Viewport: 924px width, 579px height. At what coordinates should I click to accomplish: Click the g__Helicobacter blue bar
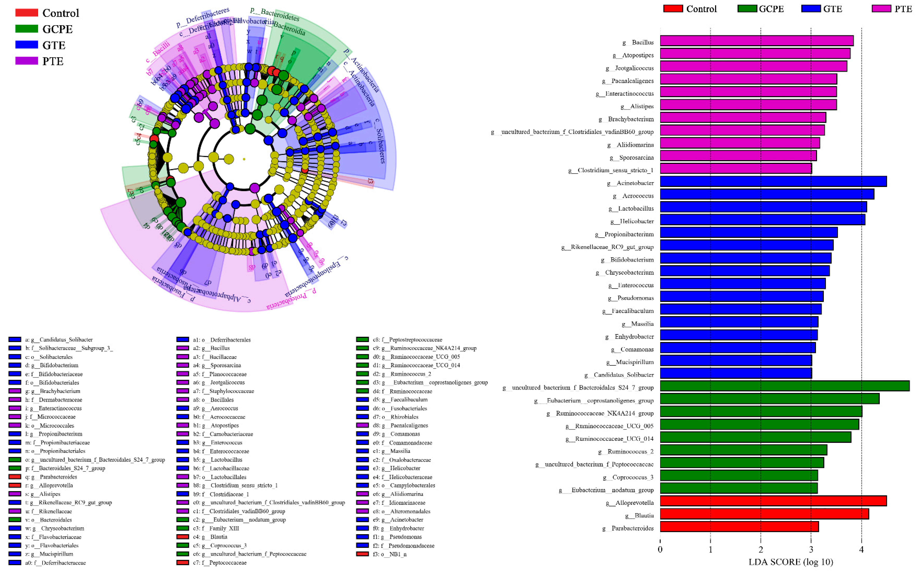click(762, 220)
